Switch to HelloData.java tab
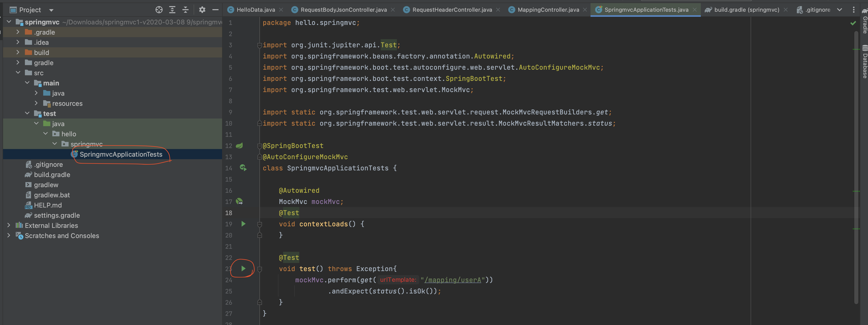The image size is (868, 325). point(255,10)
